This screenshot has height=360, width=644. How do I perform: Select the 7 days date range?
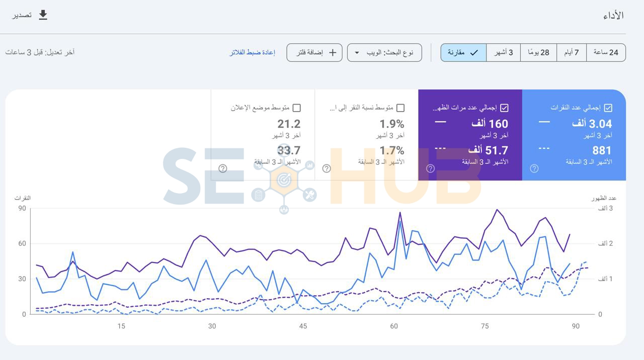point(572,53)
